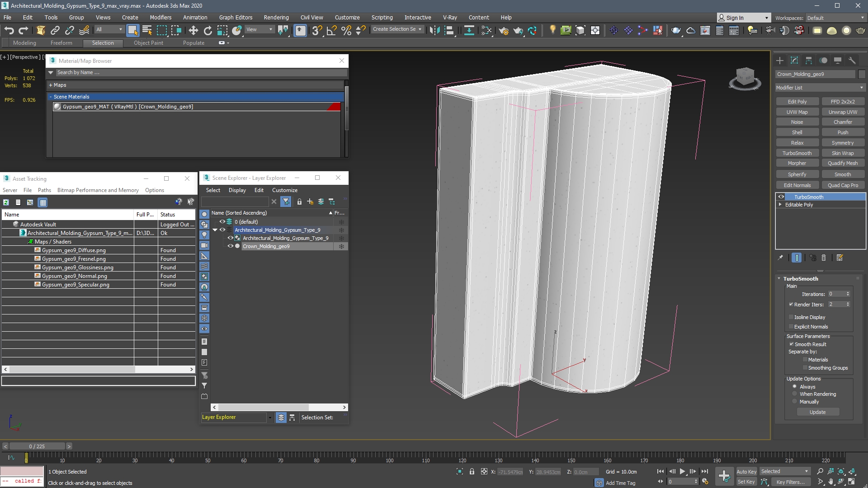Click the Edit Poly modifier button
This screenshot has width=868, height=488.
tap(797, 102)
